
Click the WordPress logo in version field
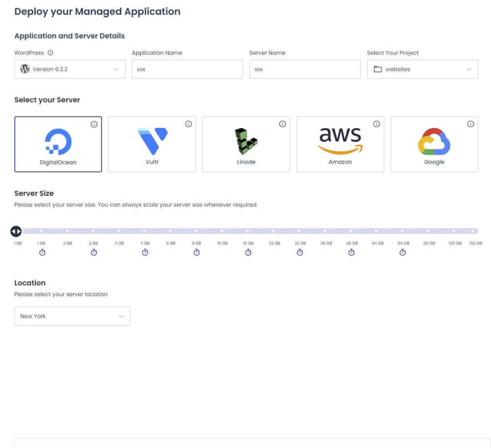tap(25, 69)
